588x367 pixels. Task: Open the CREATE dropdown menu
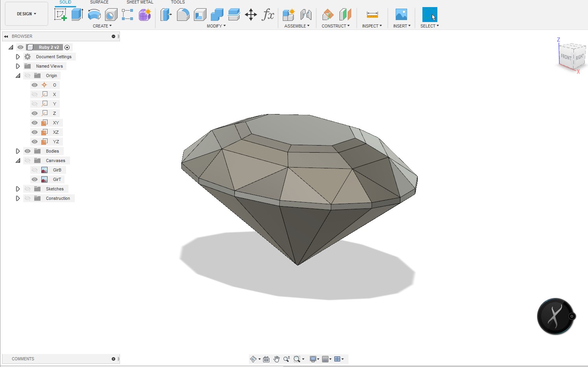point(102,26)
